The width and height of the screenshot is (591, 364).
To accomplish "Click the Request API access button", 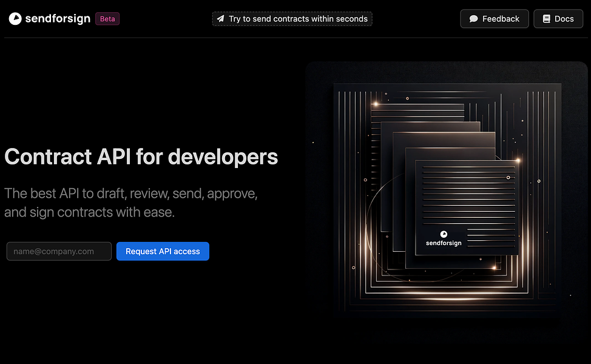I will [x=163, y=251].
